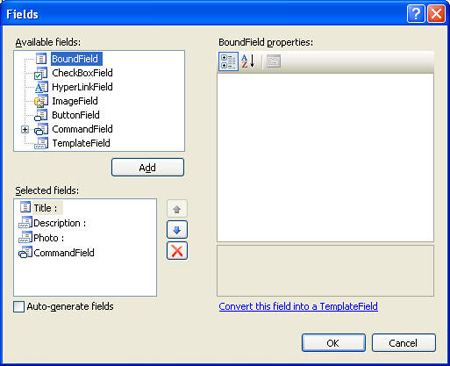Select the 'Photo :' selected field
This screenshot has width=450, height=366.
[49, 238]
